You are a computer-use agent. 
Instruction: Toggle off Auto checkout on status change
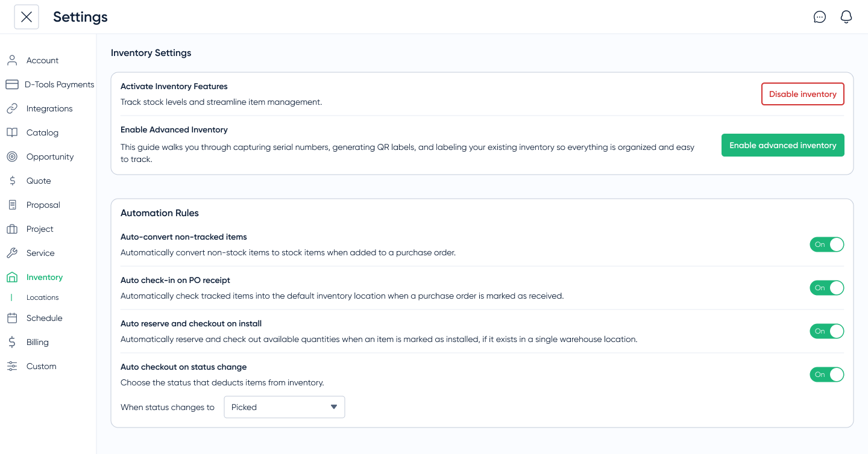[x=826, y=375]
